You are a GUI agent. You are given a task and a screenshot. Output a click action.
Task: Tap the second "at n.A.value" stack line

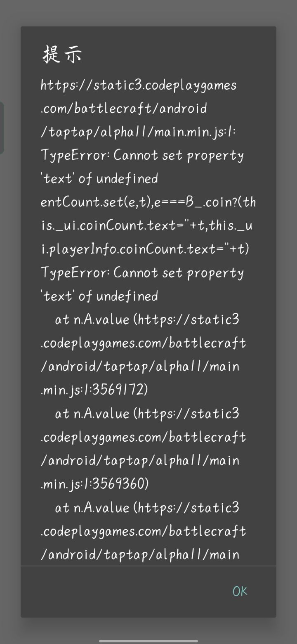(147, 413)
